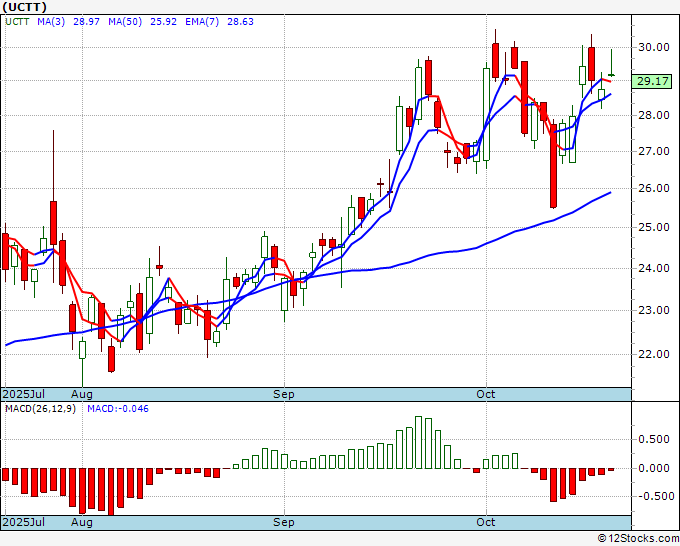680x546 pixels.
Task: Click the 22.00 price axis label
Action: (x=654, y=354)
